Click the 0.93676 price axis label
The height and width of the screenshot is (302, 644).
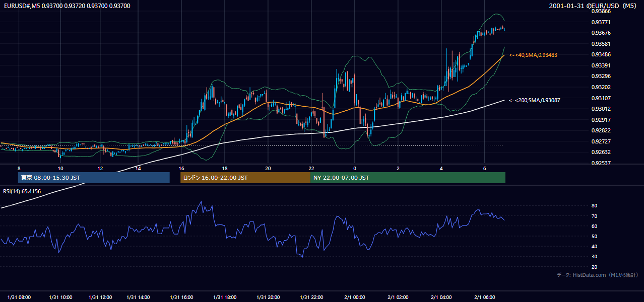[601, 33]
